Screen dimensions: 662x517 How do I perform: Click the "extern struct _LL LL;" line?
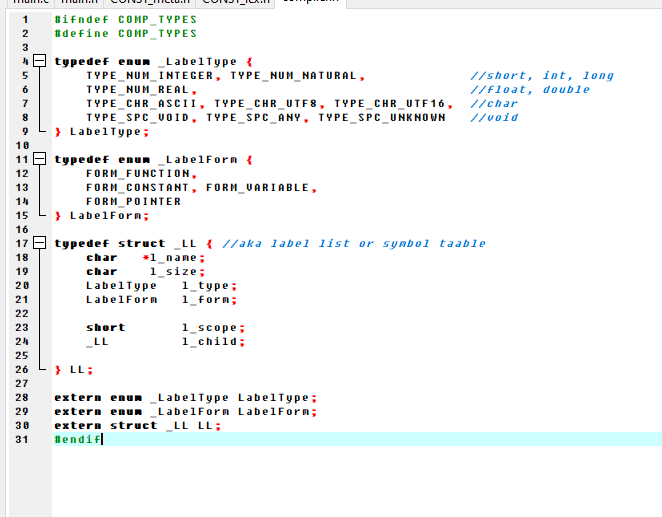[137, 425]
